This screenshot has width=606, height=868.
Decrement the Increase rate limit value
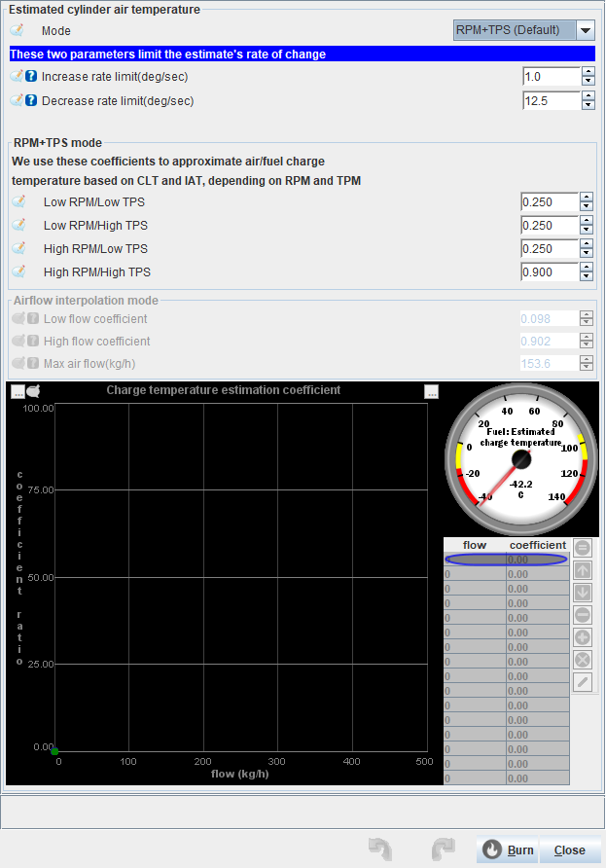click(x=588, y=81)
